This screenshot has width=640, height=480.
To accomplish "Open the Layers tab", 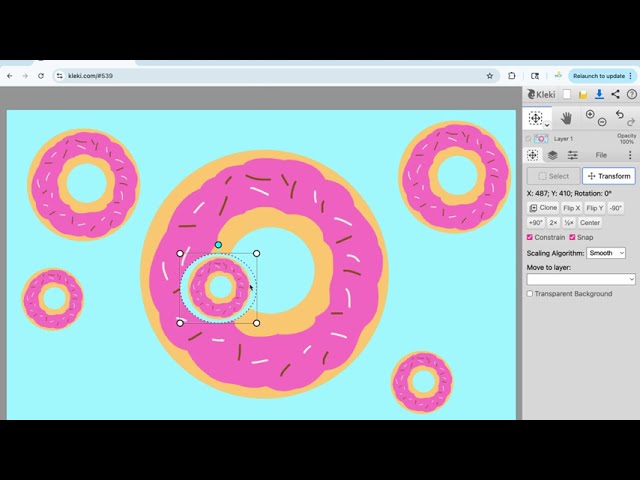I will point(553,155).
